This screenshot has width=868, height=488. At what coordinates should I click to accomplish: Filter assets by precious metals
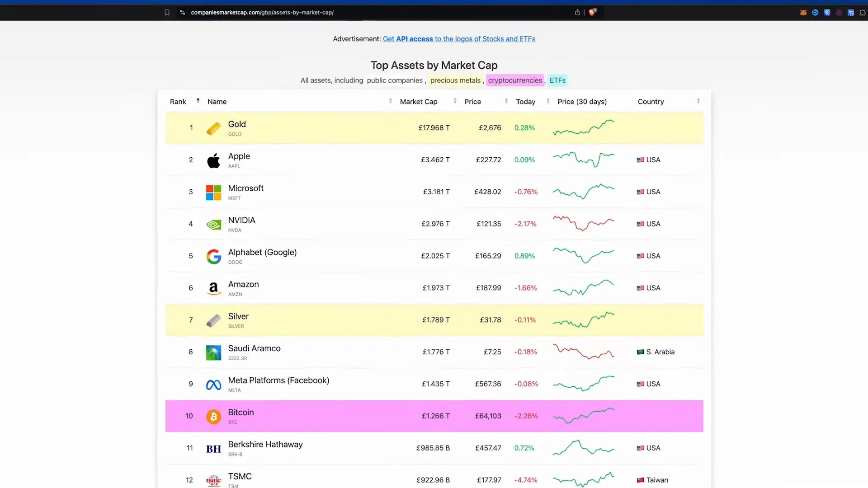point(455,80)
